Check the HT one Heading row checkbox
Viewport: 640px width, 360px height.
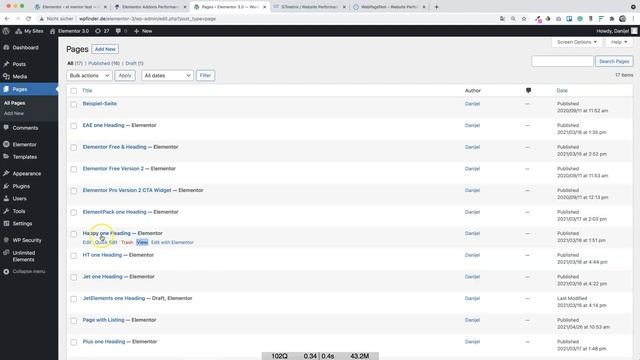point(73,256)
